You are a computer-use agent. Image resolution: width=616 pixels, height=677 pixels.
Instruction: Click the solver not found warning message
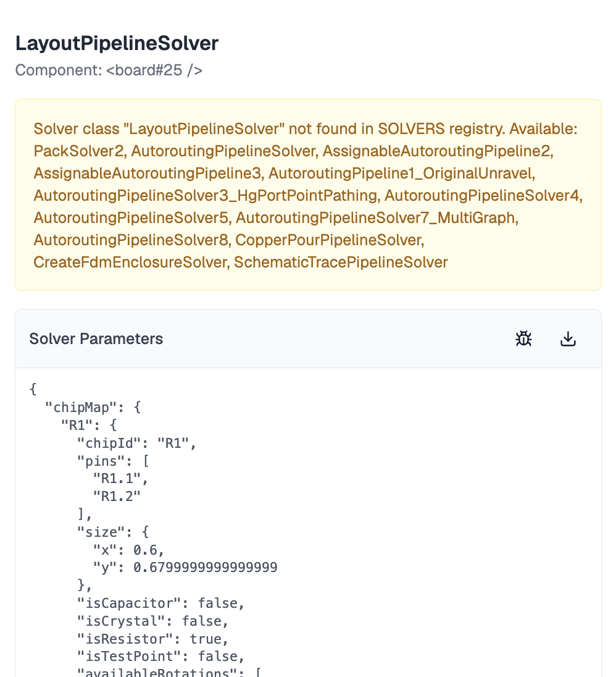click(308, 195)
